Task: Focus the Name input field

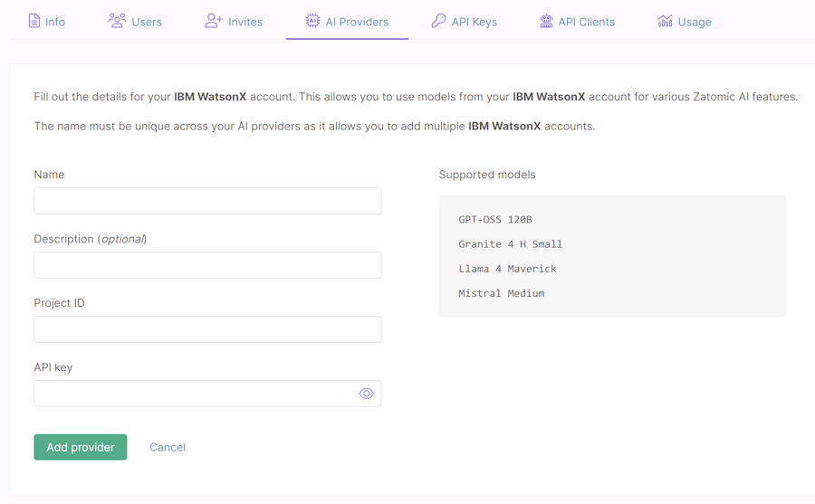Action: click(207, 201)
